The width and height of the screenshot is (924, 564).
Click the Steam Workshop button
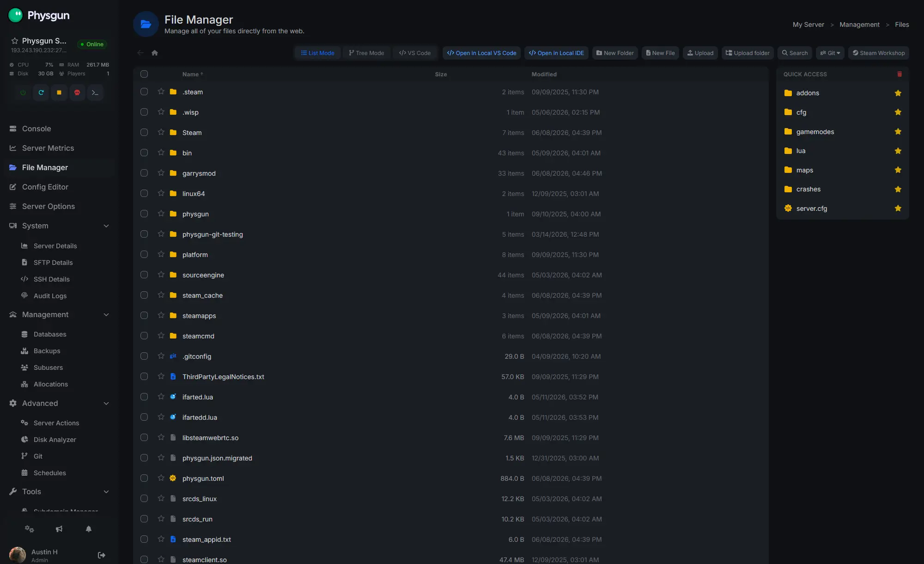[879, 53]
